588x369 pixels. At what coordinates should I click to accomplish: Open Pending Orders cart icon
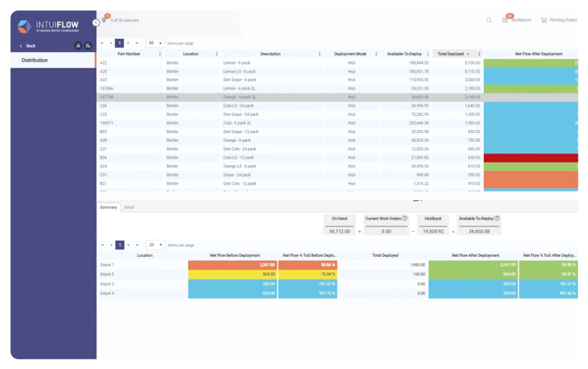[x=542, y=20]
